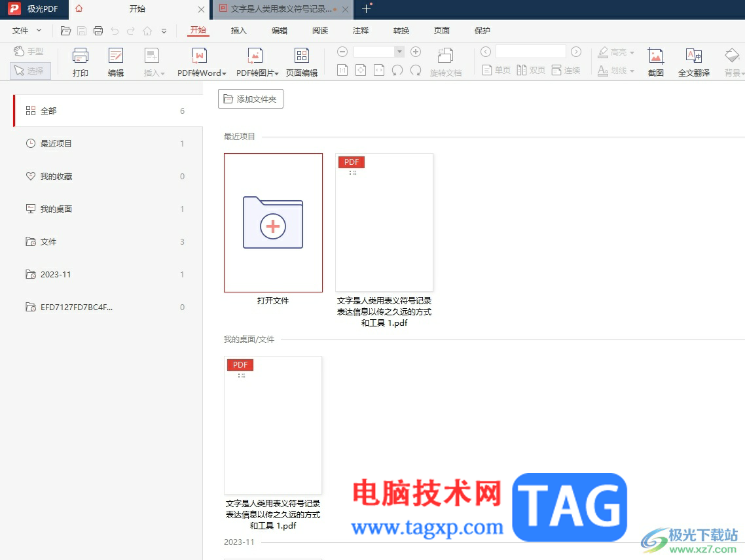Click the Open file folder icon
The image size is (745, 560).
65,31
